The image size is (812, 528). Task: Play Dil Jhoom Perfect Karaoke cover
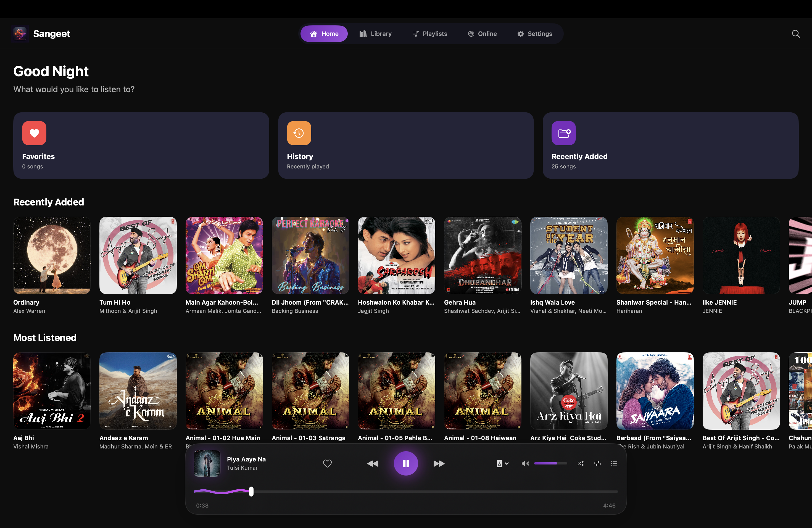[x=310, y=255]
